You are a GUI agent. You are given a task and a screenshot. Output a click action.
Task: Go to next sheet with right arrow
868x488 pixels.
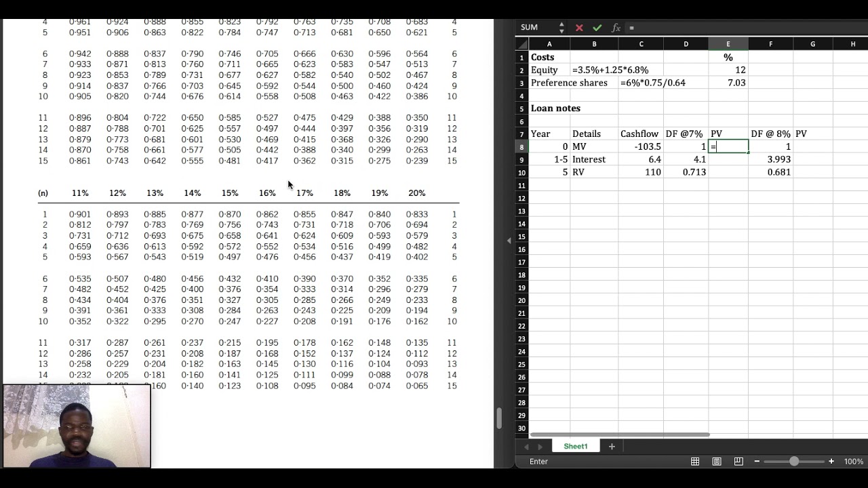coord(540,447)
